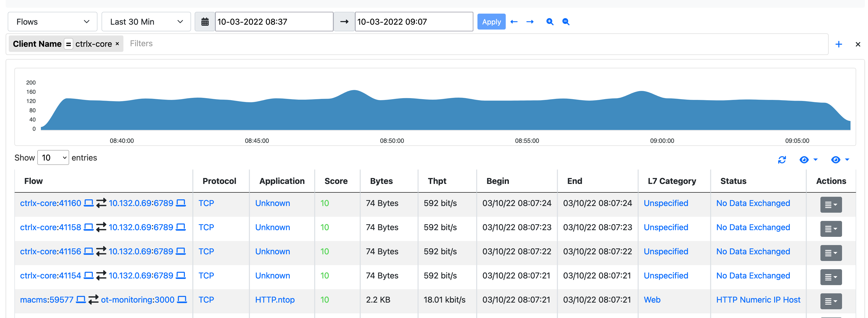The image size is (868, 318).
Task: Open the first eye visibility dropdown
Action: [x=808, y=160]
